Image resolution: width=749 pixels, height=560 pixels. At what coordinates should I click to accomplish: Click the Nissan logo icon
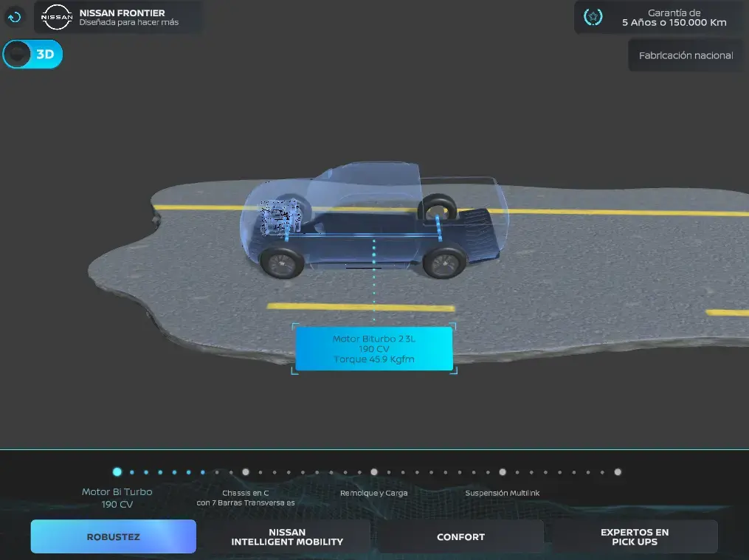coord(56,17)
